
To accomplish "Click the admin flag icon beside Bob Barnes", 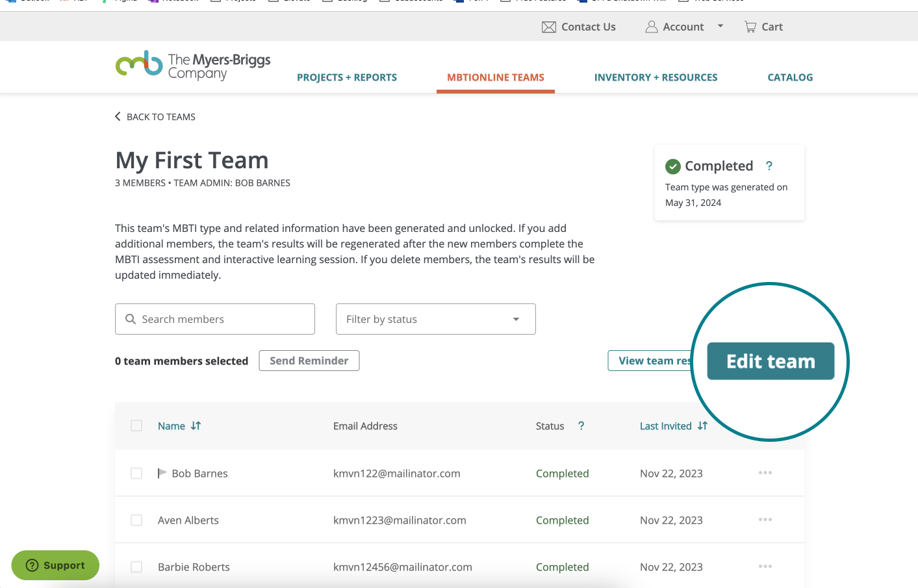I will coord(162,473).
